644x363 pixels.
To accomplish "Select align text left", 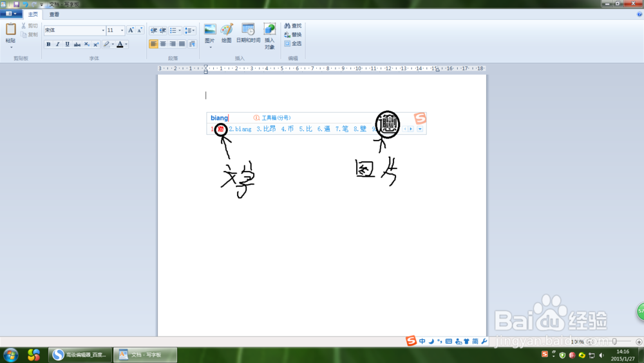I will click(153, 44).
